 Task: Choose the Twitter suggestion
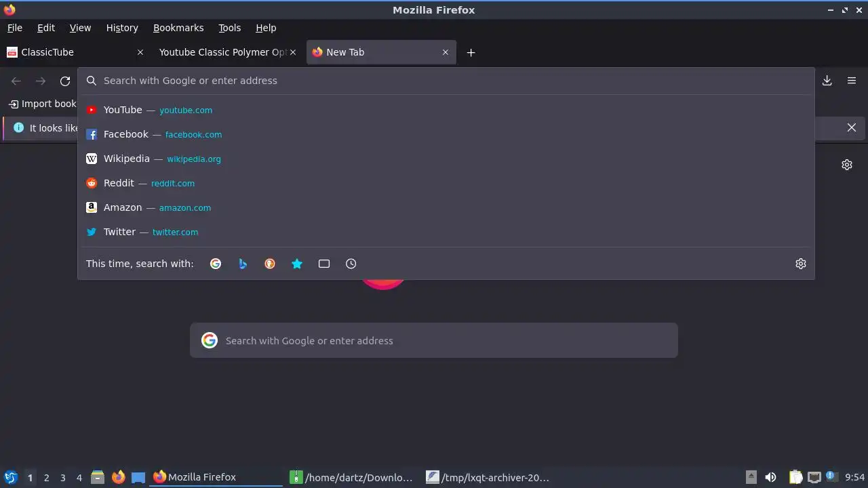coord(446,232)
